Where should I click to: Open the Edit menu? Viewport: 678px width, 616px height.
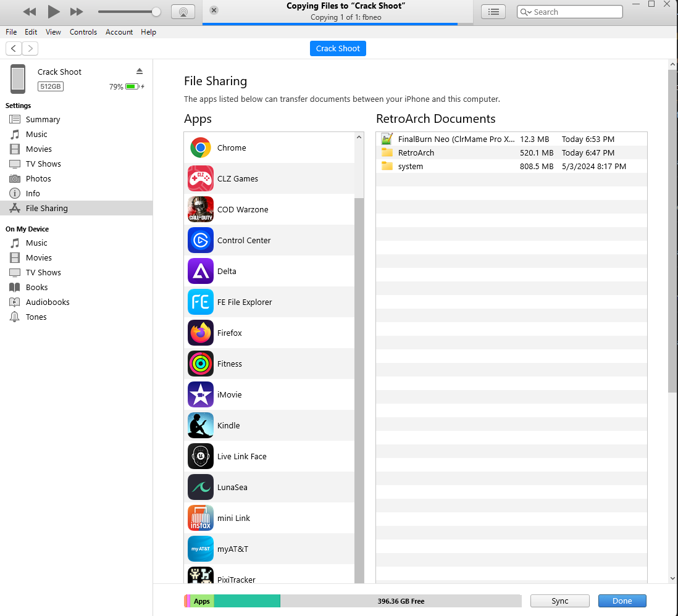(x=31, y=32)
